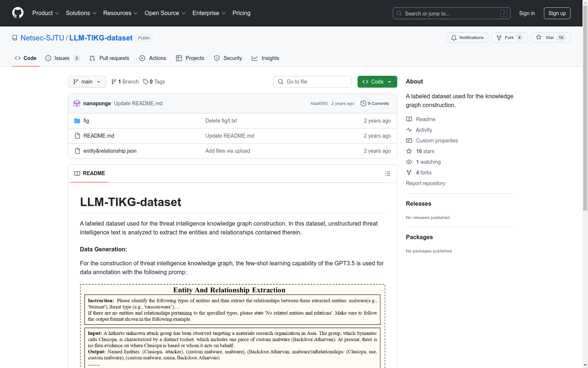Screen dimensions: 588x368
Task: Click the Sign in link
Action: coord(527,13)
